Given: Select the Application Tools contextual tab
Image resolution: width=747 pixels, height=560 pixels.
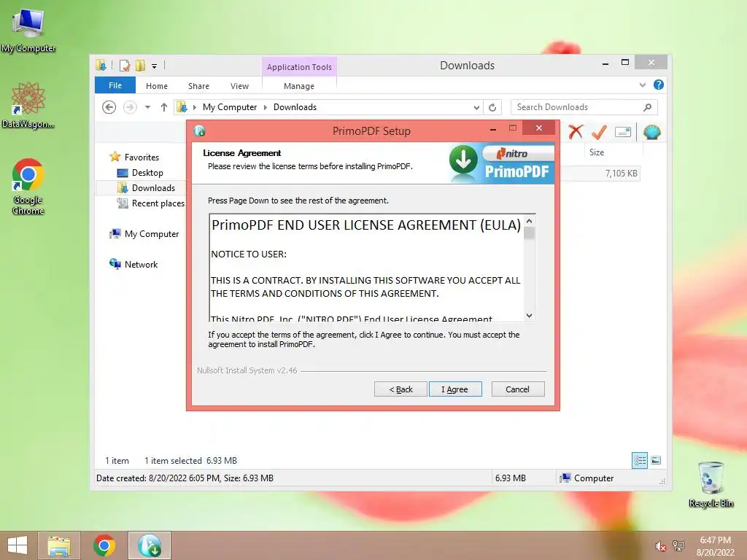Looking at the screenshot, I should click(x=299, y=67).
